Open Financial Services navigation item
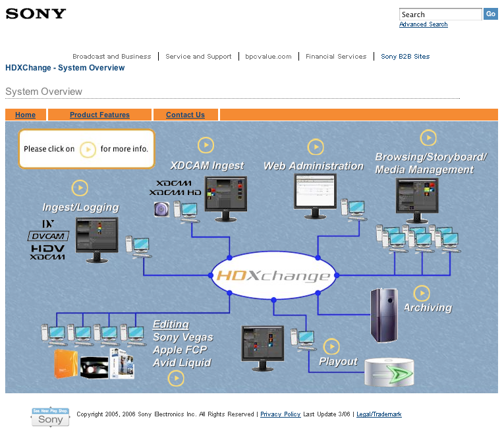Viewport: 504px width, 442px height. click(336, 57)
